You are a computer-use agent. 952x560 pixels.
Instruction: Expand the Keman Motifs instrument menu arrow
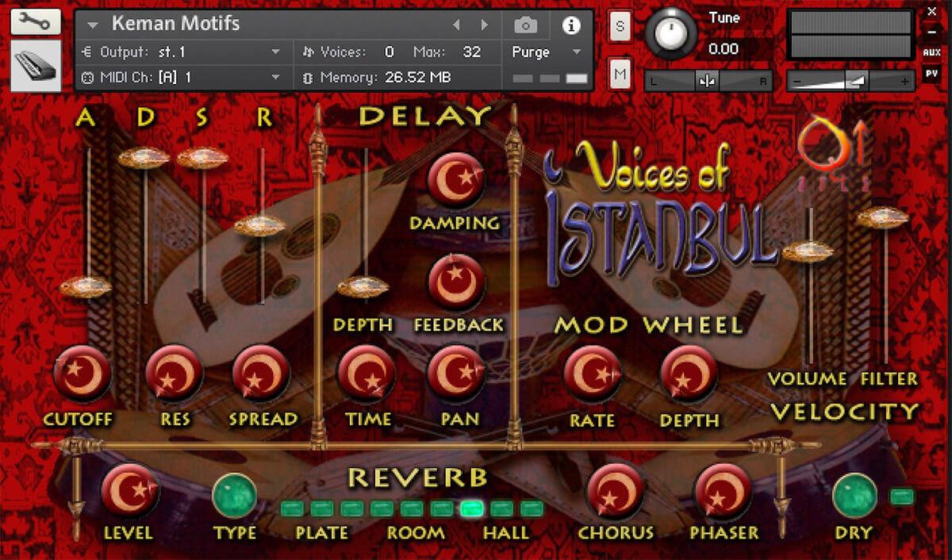(94, 25)
